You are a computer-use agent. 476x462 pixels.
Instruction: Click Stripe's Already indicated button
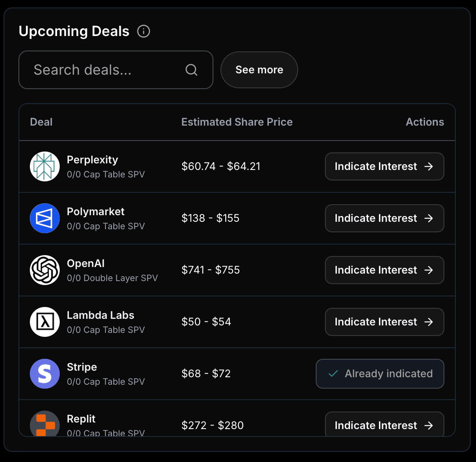point(380,374)
